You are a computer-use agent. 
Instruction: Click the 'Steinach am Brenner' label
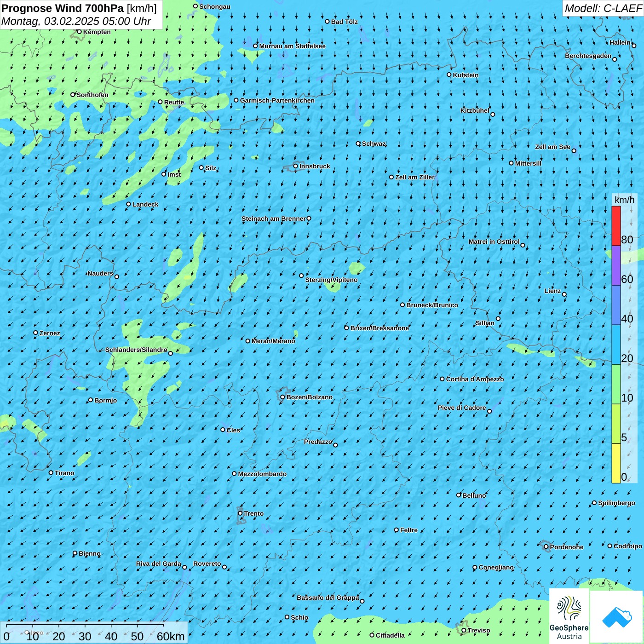[274, 218]
